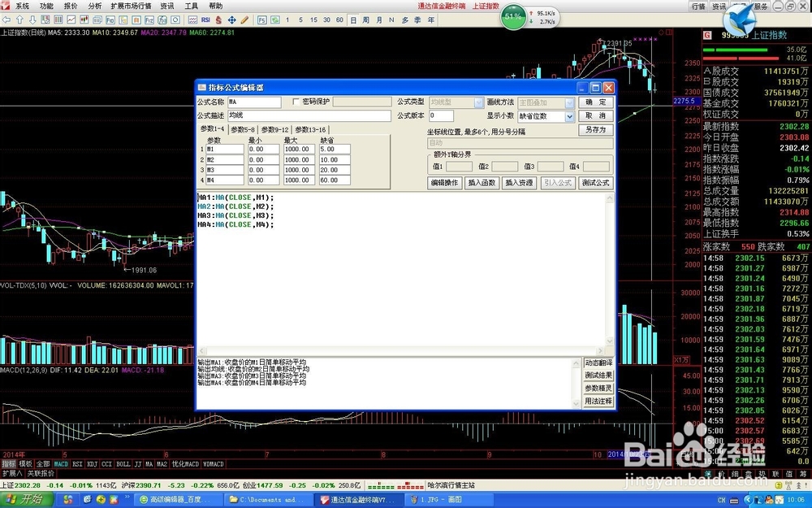Select the 日 period button in toolbar
812x508 pixels.
(353, 20)
